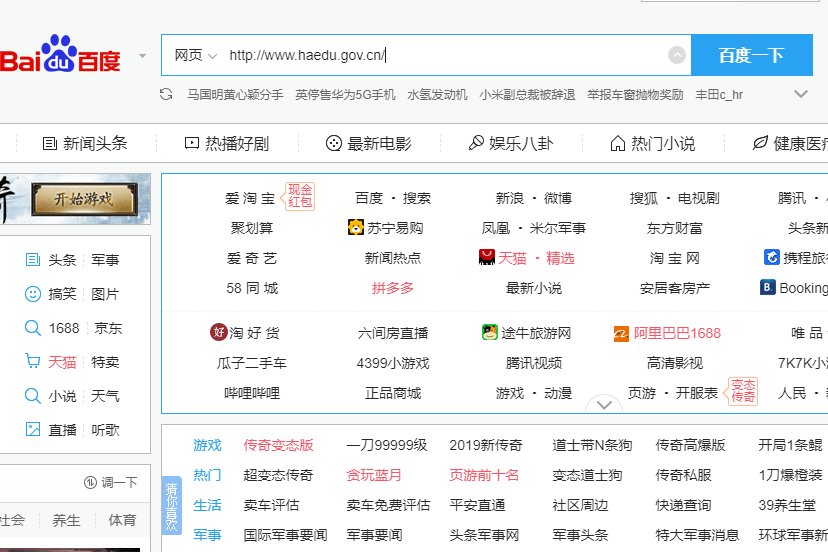The height and width of the screenshot is (552, 828).
Task: Open the 京东 sidebar link
Action: tap(108, 328)
